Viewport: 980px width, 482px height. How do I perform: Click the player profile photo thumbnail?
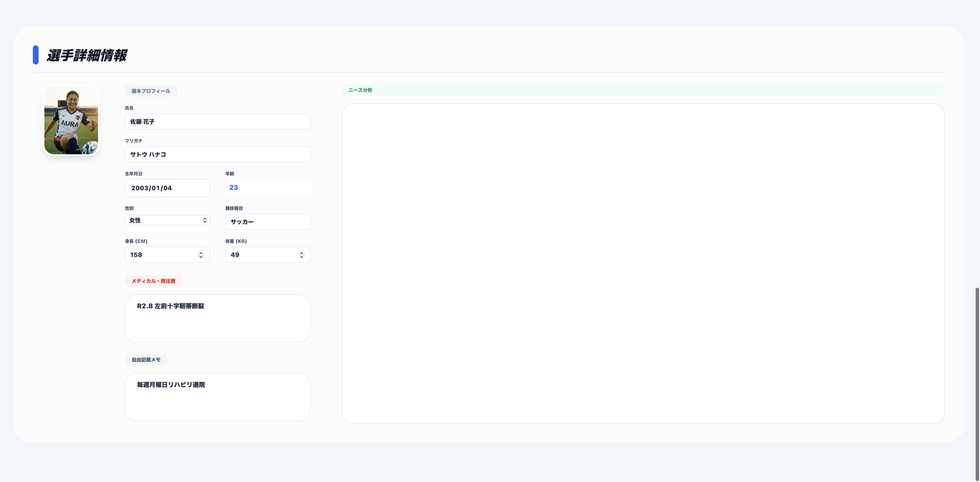71,120
